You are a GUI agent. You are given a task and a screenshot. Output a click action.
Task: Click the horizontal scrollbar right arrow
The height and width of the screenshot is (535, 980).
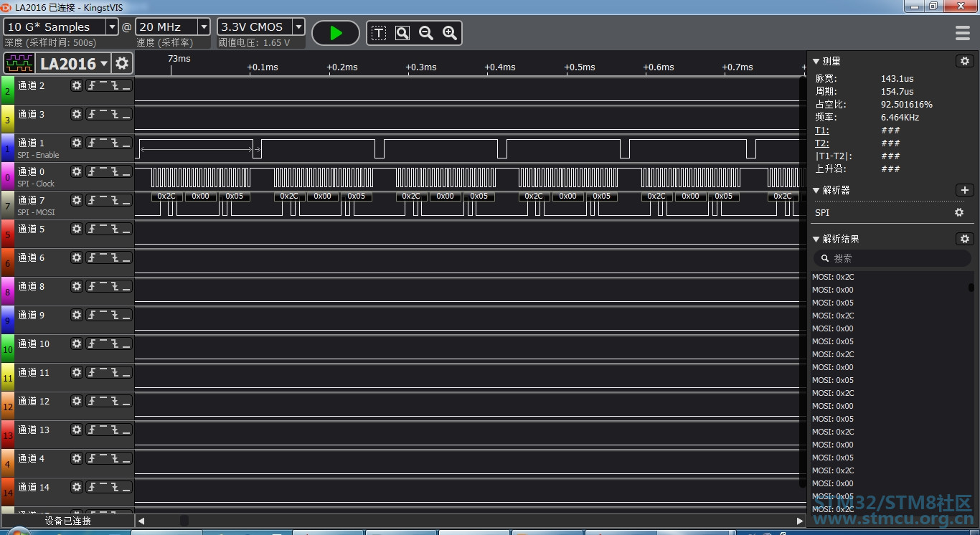(x=800, y=521)
